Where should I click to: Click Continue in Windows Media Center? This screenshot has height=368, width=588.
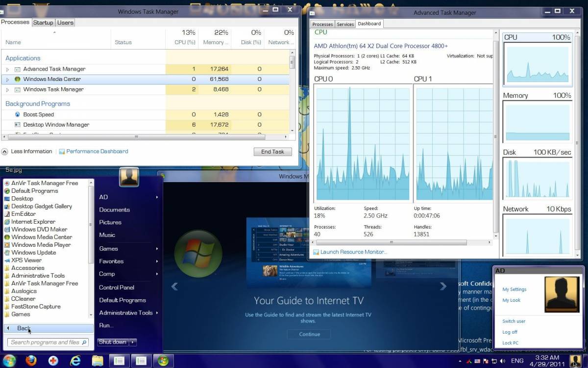click(310, 334)
